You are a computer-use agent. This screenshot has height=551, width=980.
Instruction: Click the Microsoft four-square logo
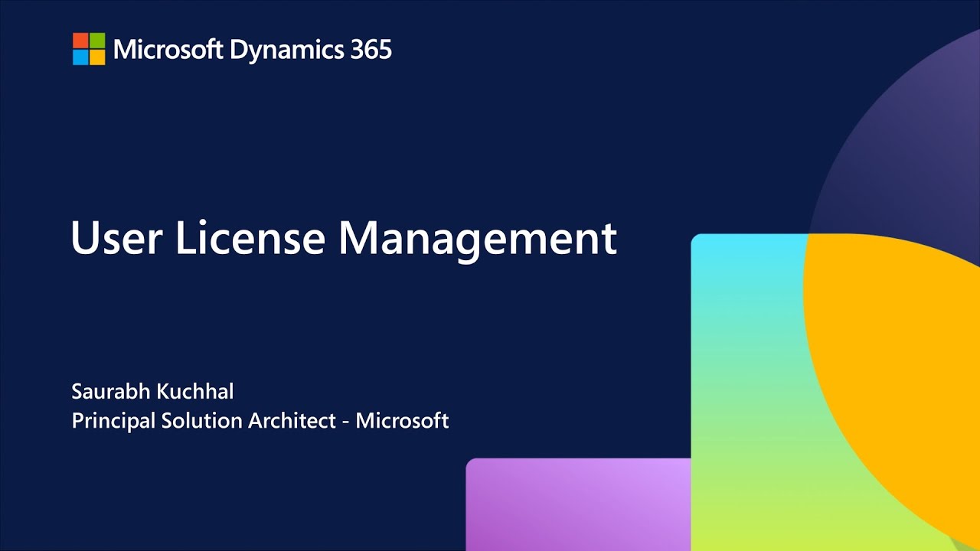(x=89, y=49)
